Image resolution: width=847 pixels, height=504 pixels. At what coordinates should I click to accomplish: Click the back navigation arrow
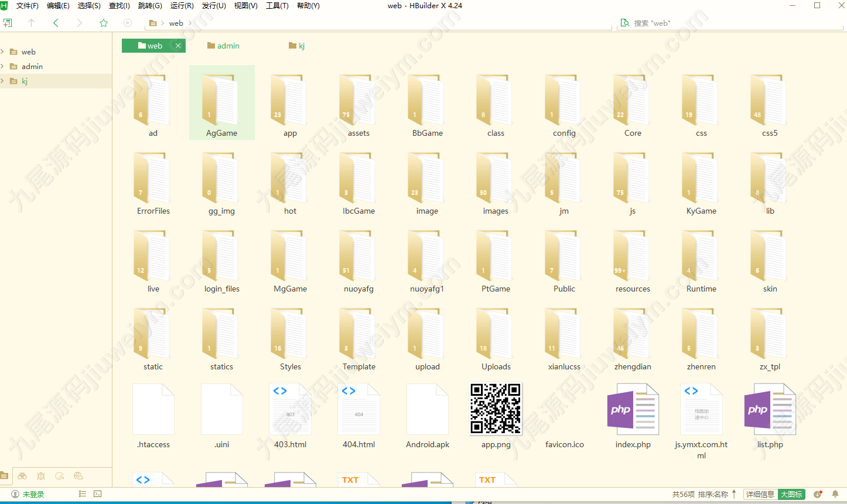(x=56, y=23)
